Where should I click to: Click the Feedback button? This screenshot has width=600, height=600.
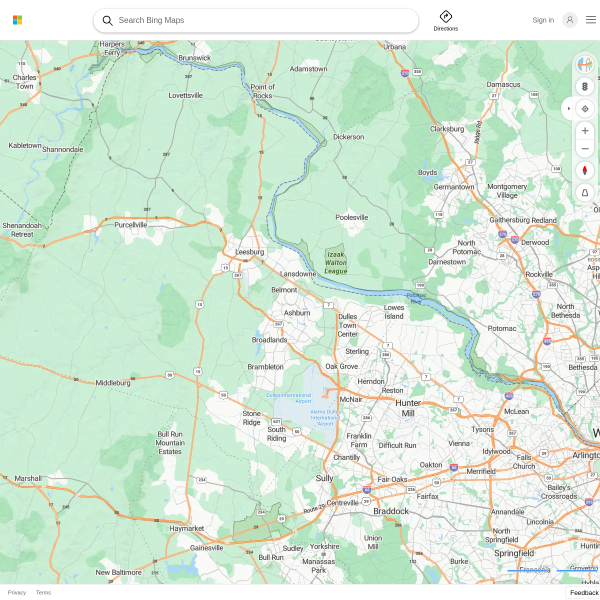(583, 592)
